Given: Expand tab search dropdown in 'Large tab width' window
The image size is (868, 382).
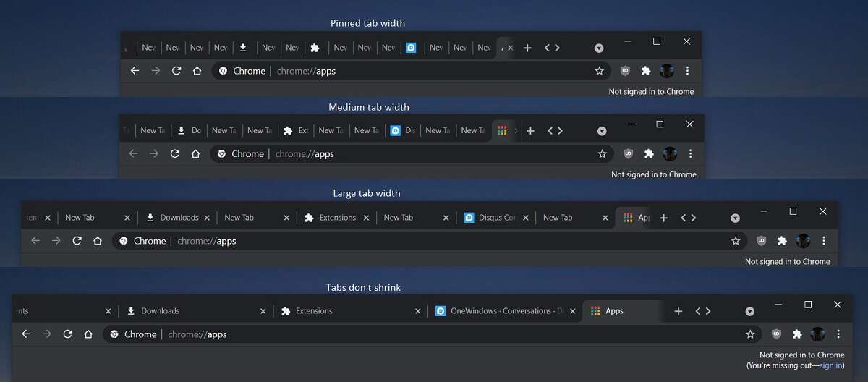Looking at the screenshot, I should [x=735, y=218].
